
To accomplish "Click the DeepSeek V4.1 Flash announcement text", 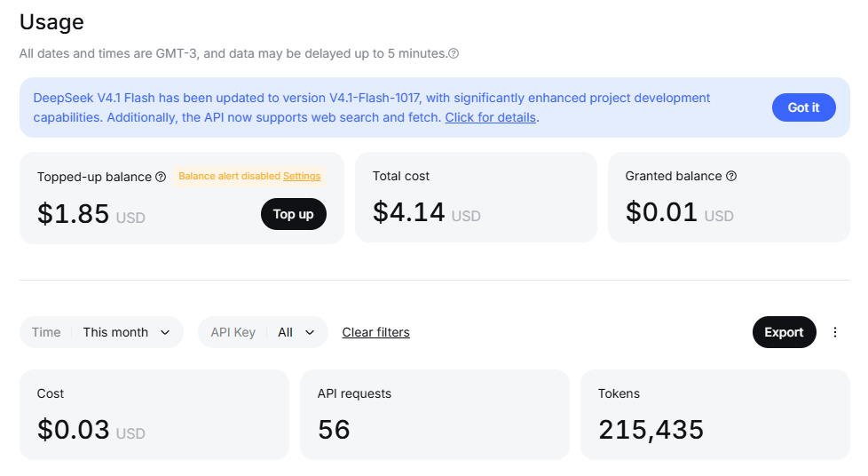I will click(x=372, y=107).
